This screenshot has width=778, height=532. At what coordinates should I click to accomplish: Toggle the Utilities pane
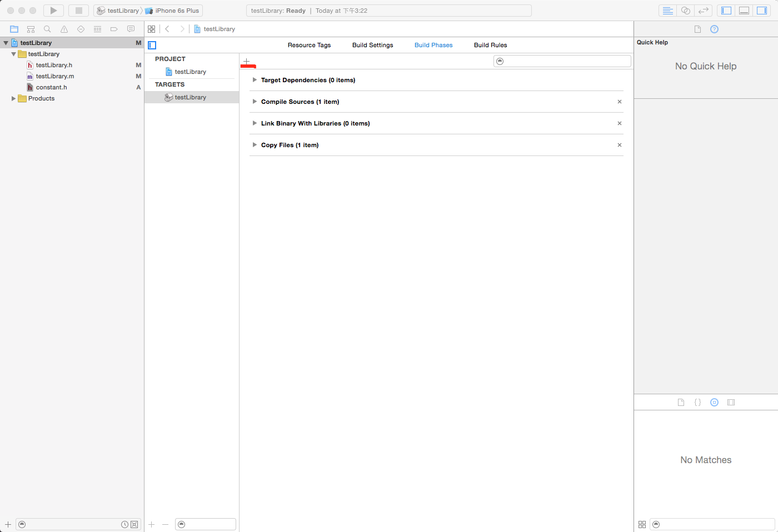pos(762,11)
